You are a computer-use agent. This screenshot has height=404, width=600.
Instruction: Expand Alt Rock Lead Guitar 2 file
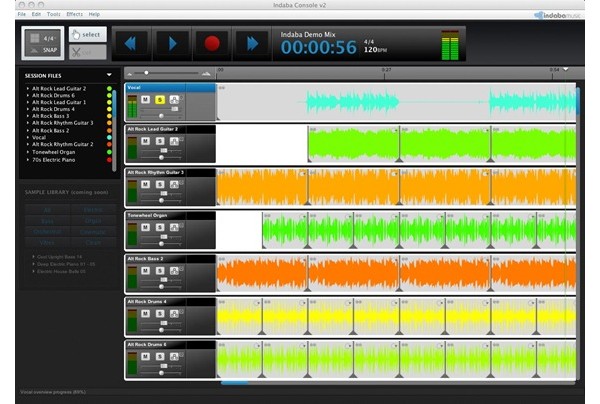pos(28,88)
